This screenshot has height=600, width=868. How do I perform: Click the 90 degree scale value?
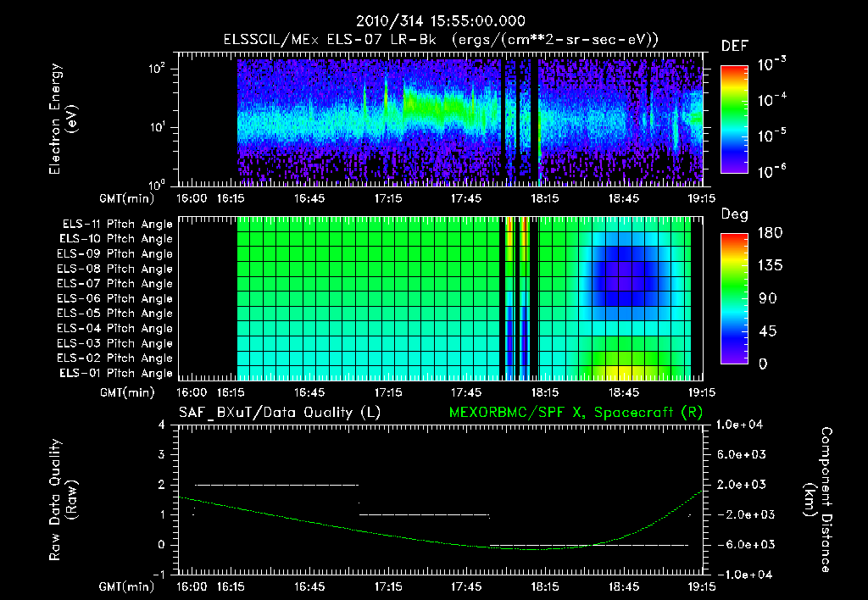[x=766, y=298]
